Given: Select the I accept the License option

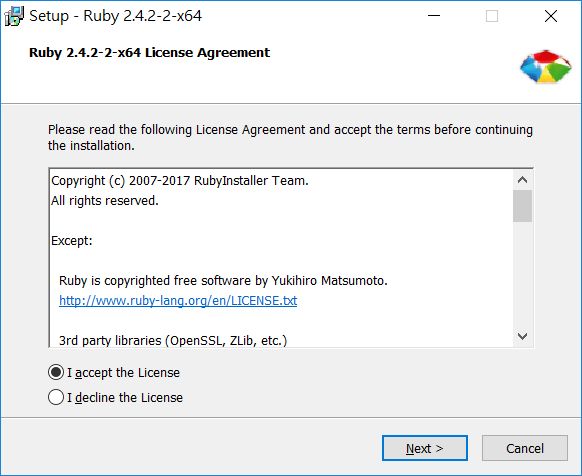Looking at the screenshot, I should 114,372.
